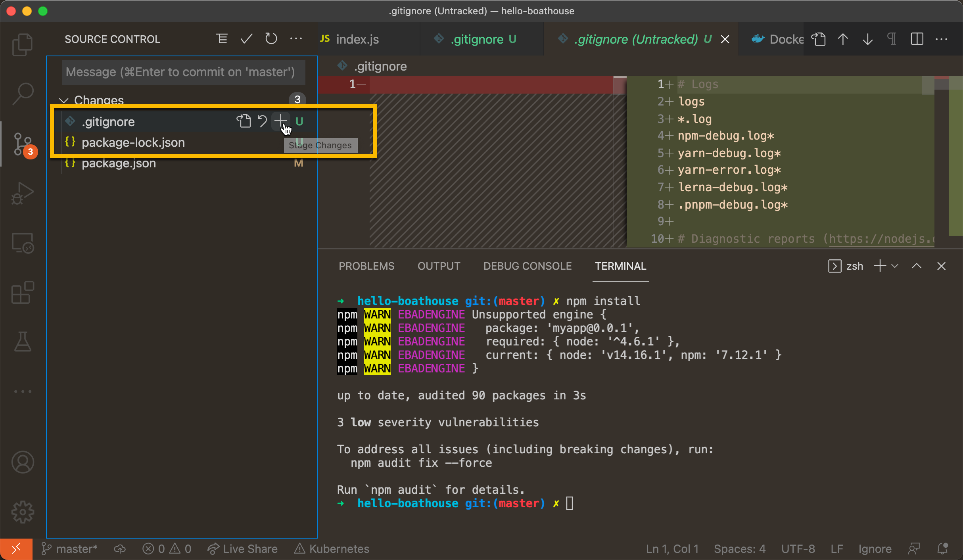Toggle whitespace differences paragraph icon
This screenshot has height=560, width=963.
[x=892, y=39]
